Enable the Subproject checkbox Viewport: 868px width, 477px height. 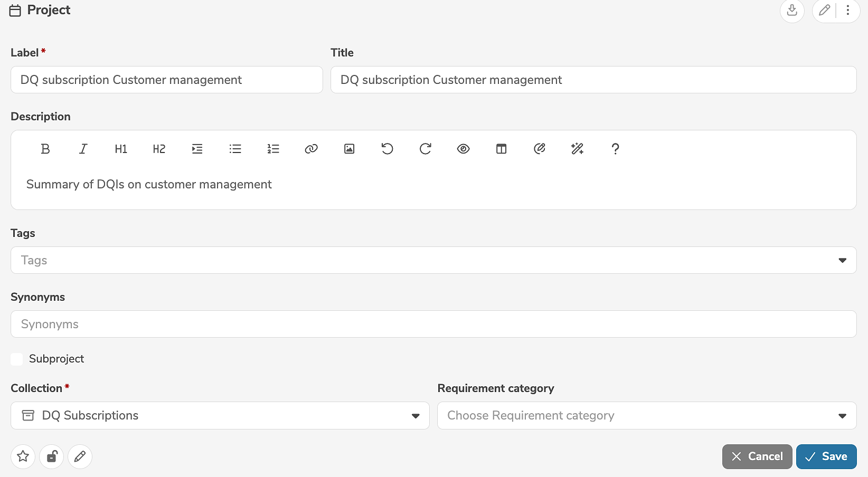point(17,359)
